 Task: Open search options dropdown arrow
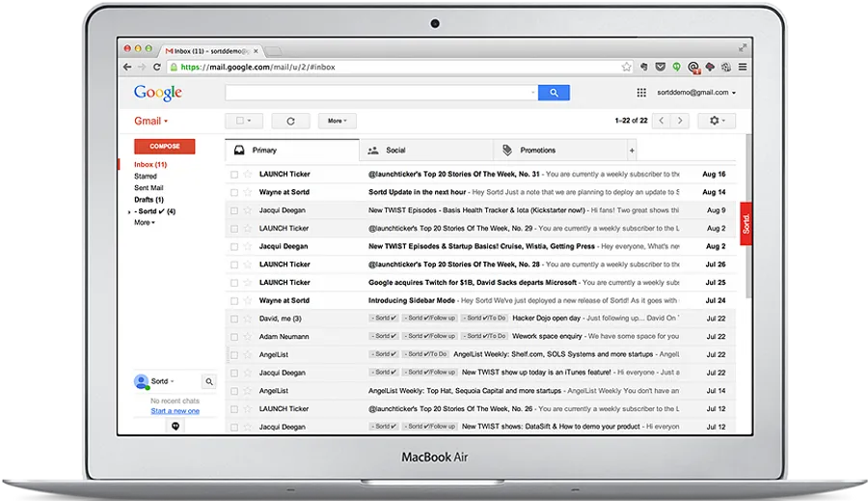pyautogui.click(x=532, y=93)
